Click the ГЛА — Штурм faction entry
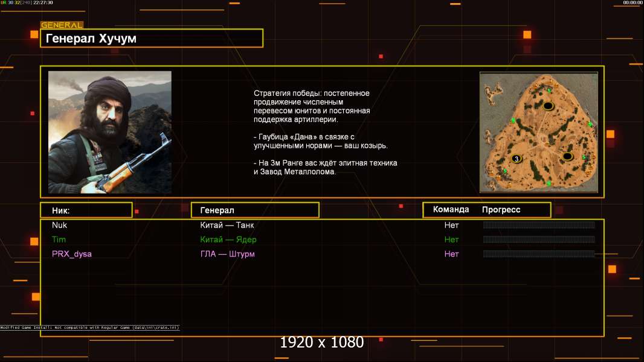Viewport: 644px width, 362px height. pos(228,254)
